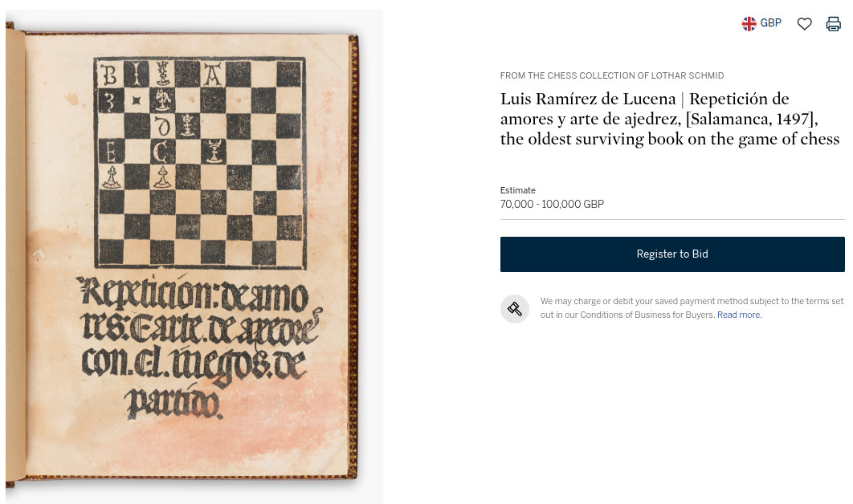
Task: Open the book page photograph
Action: coord(194,257)
